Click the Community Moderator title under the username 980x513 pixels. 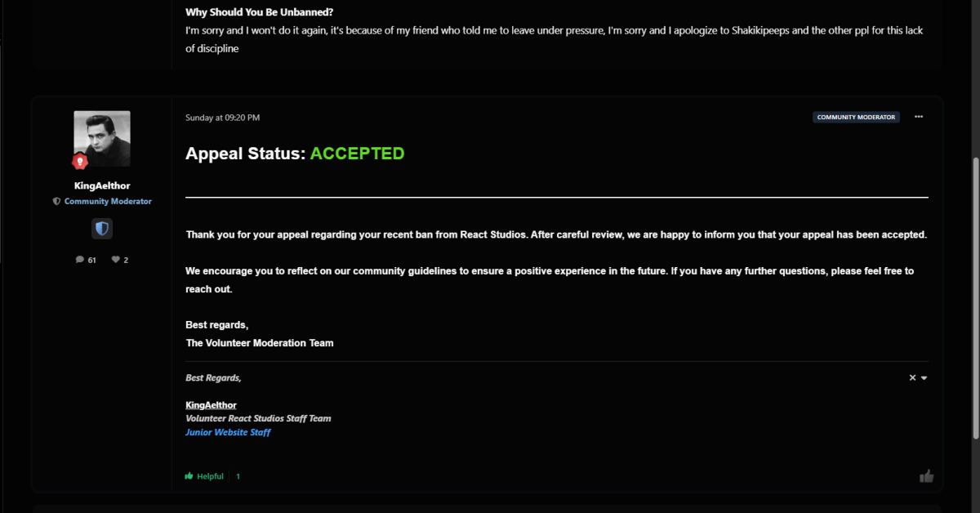pos(108,201)
